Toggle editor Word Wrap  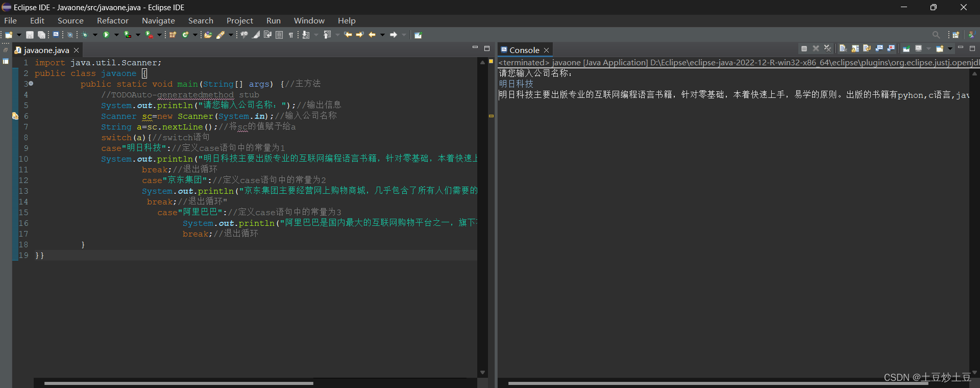point(267,35)
